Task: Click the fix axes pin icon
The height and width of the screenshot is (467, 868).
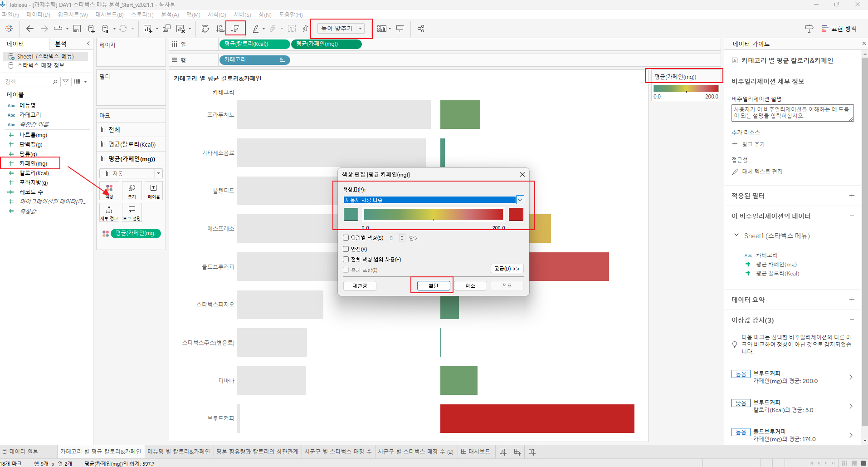Action: (x=305, y=29)
